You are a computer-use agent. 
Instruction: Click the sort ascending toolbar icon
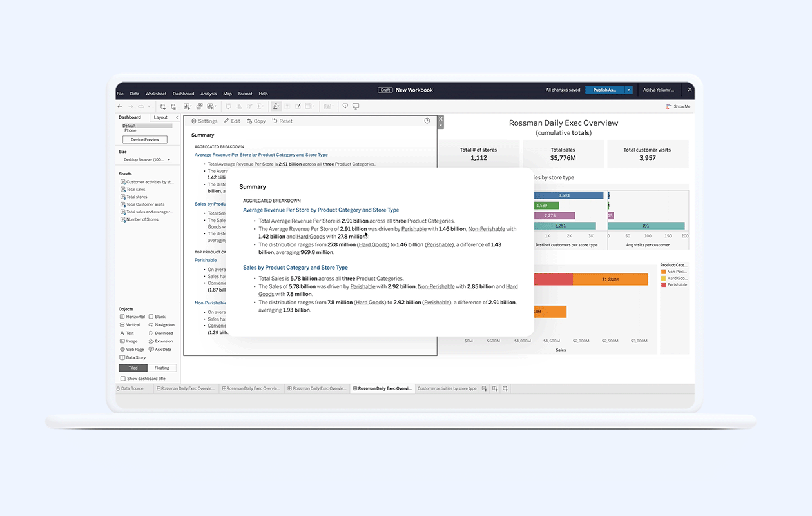click(239, 106)
